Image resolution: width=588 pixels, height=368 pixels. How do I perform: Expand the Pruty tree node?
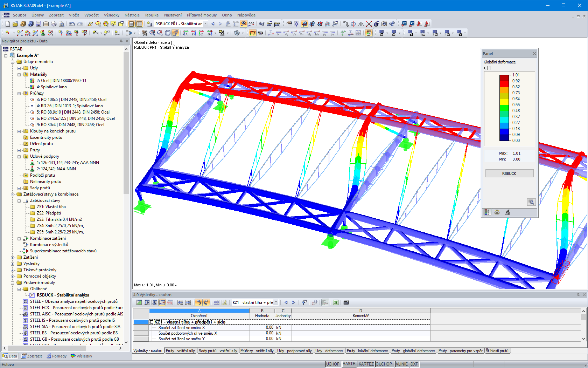pyautogui.click(x=20, y=150)
